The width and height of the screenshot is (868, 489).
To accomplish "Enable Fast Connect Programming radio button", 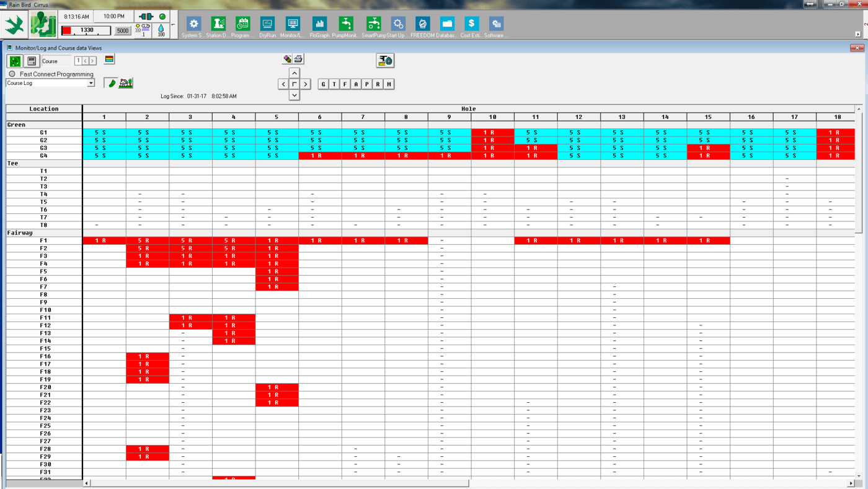I will click(12, 74).
